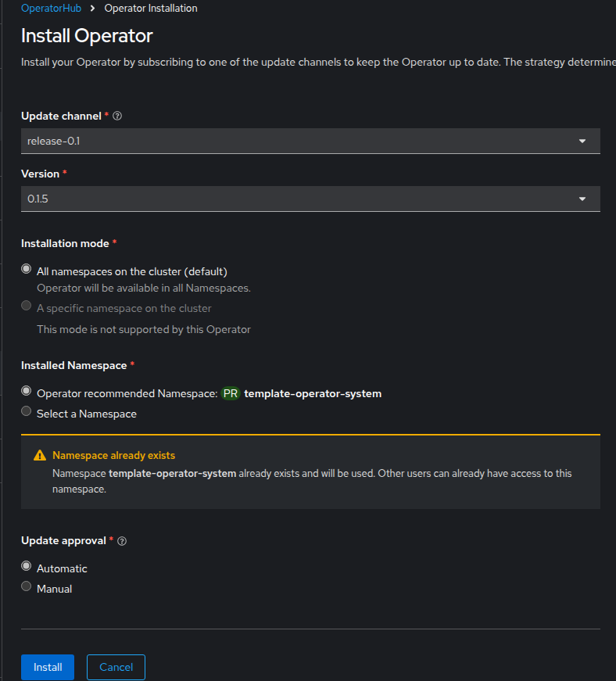
Task: Click the Version caret arrow
Action: pos(582,199)
